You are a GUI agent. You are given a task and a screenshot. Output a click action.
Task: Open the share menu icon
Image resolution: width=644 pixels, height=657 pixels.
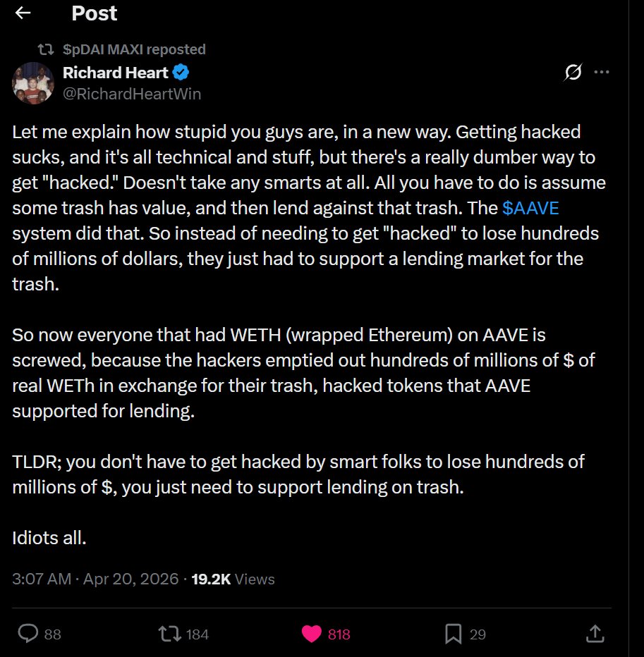[594, 634]
